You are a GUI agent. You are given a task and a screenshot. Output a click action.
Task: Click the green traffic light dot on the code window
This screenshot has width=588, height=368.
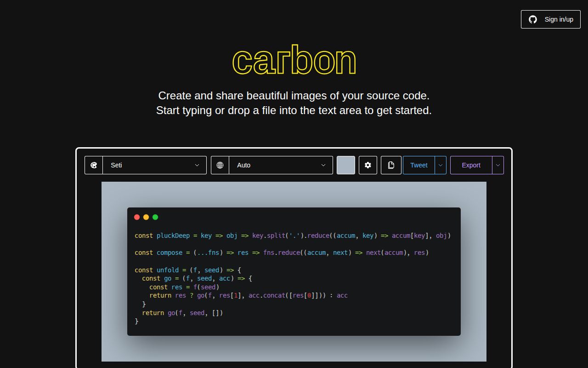(x=155, y=217)
